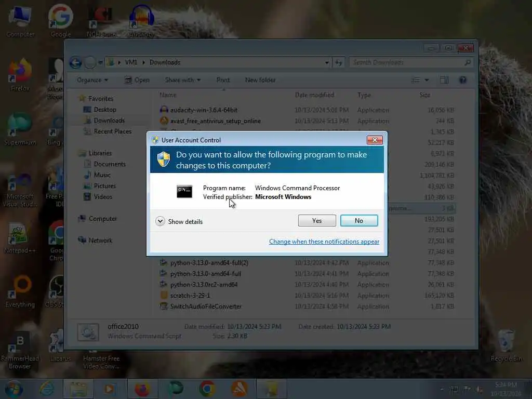Toggle preview pane icon in Explorer toolbar
Image resolution: width=532 pixels, height=399 pixels.
coord(444,80)
